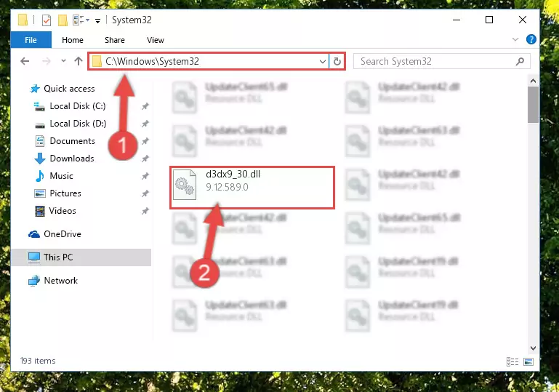
Task: Click the Music note icon
Action: [39, 176]
